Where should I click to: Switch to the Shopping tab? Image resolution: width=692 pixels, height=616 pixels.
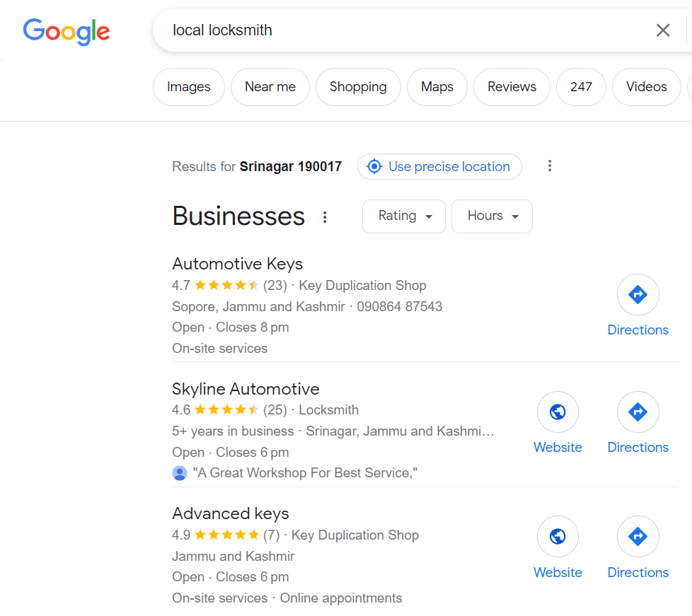[x=358, y=87]
